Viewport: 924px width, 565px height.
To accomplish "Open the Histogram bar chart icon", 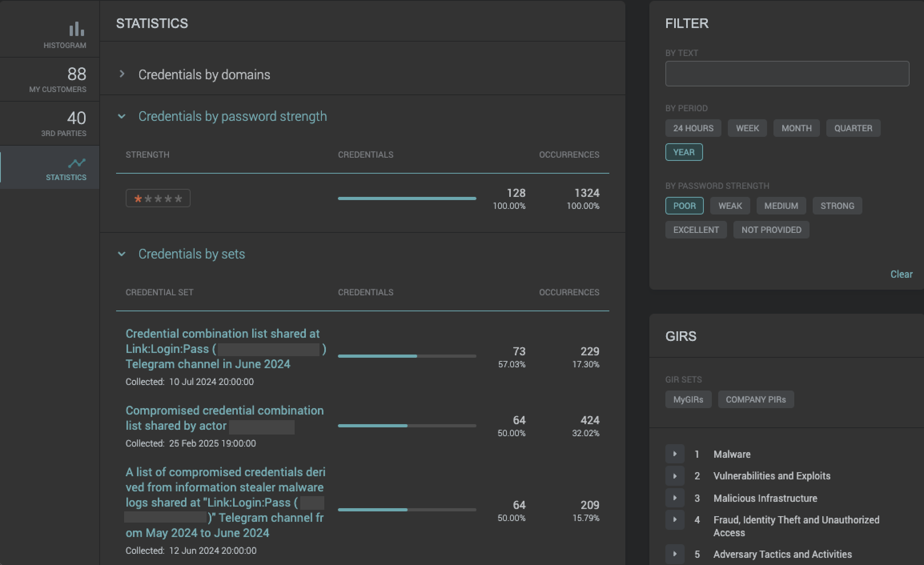I will point(76,29).
